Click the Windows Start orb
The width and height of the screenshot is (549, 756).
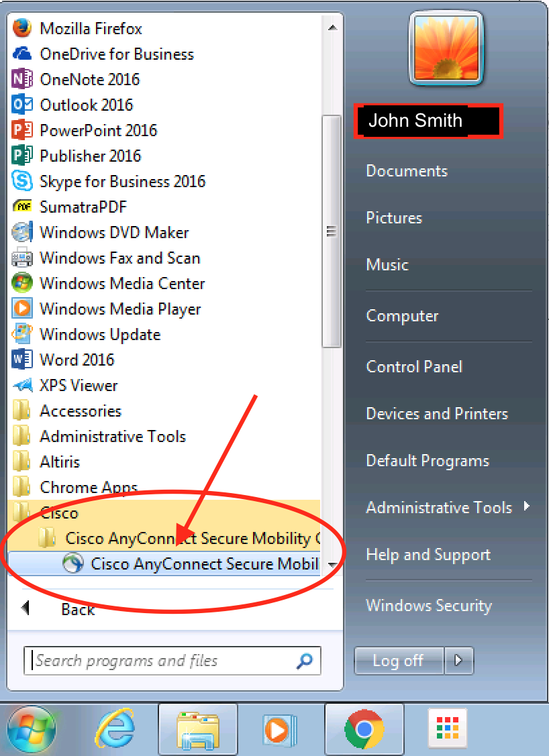(31, 729)
